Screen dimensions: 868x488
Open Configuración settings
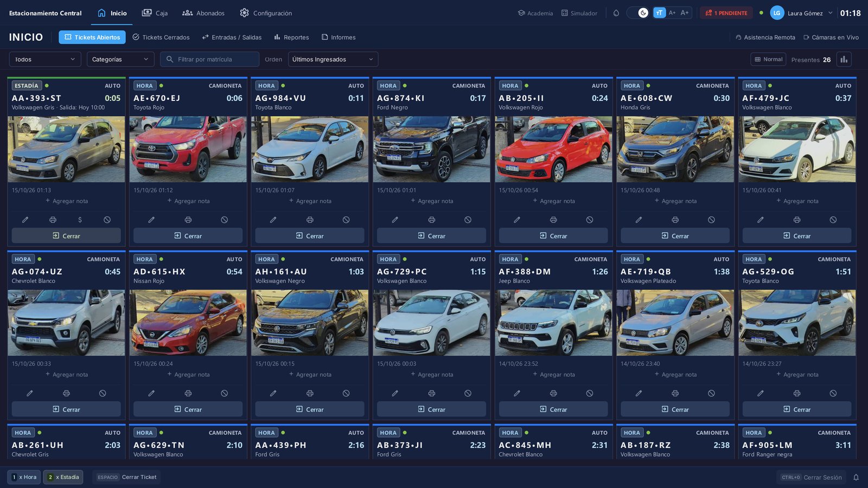click(266, 13)
